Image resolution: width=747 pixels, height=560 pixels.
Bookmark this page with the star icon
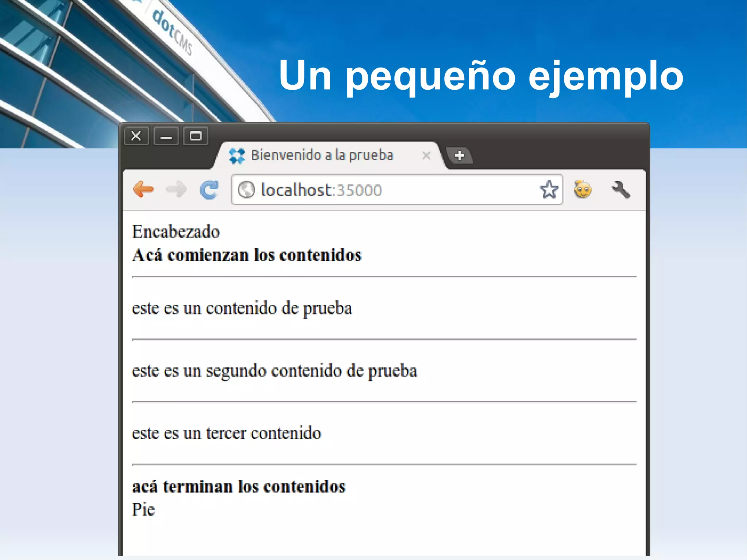(549, 189)
